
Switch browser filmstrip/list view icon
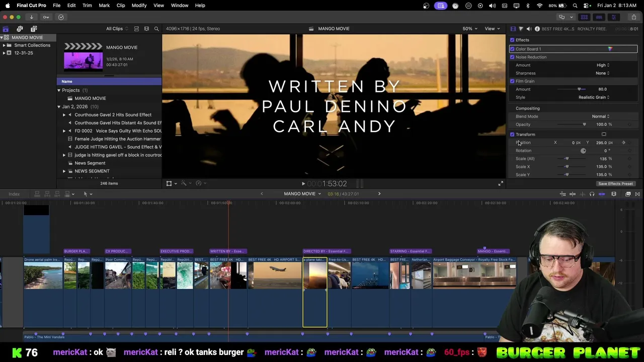tap(146, 29)
